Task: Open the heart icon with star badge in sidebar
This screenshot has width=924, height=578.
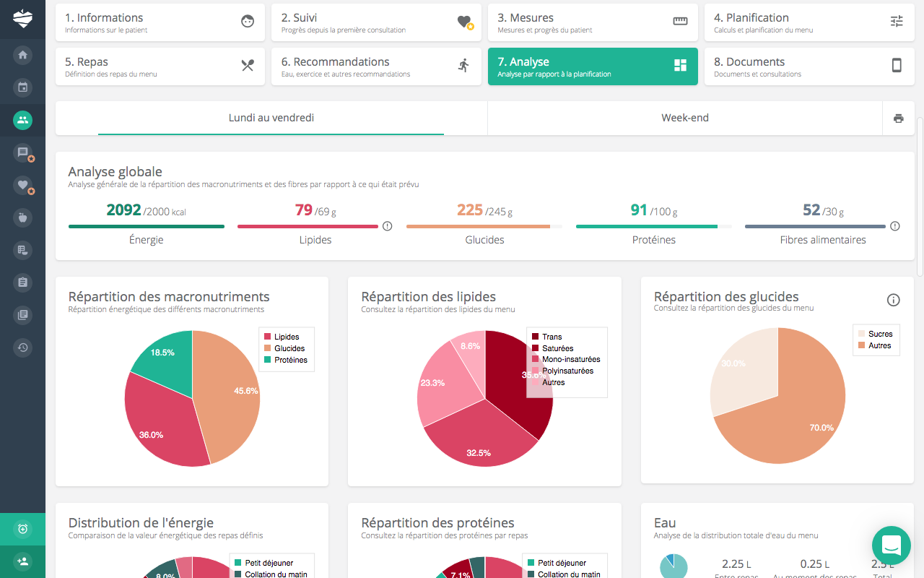Action: [23, 186]
